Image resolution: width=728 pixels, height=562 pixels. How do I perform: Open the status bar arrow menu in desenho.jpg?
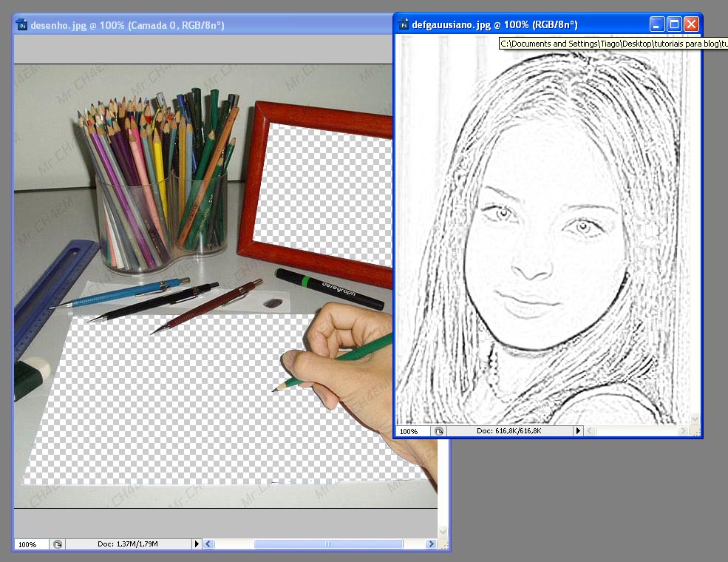coord(197,544)
